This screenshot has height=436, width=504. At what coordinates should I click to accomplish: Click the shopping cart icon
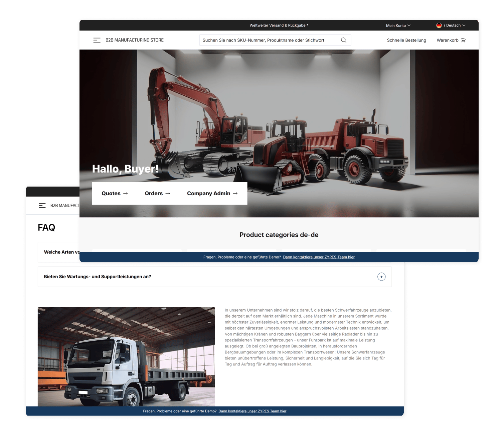463,40
